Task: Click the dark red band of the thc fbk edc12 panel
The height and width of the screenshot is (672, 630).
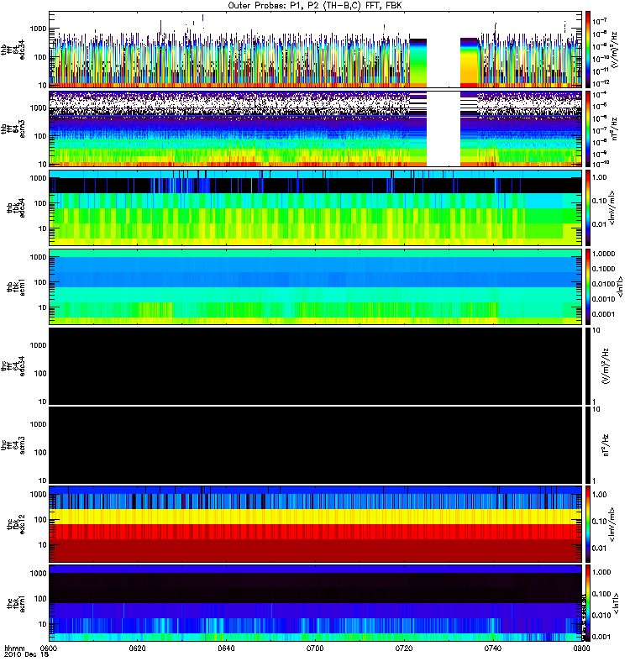Action: click(x=316, y=550)
